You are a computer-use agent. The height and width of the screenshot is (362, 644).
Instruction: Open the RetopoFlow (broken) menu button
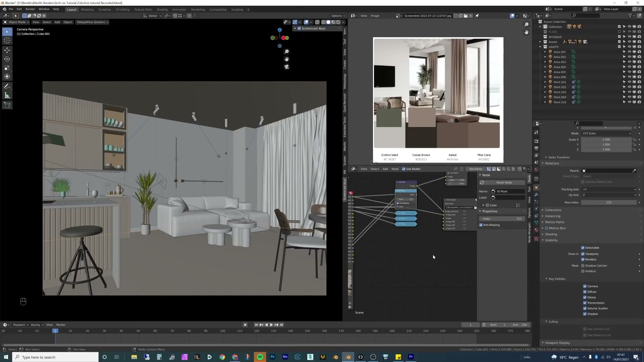(93, 22)
